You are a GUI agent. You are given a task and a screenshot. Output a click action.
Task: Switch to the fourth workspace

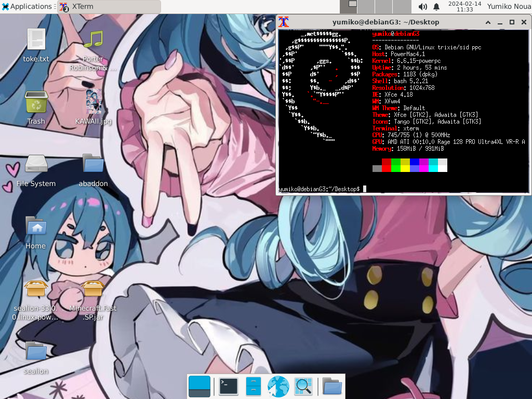(402, 6)
